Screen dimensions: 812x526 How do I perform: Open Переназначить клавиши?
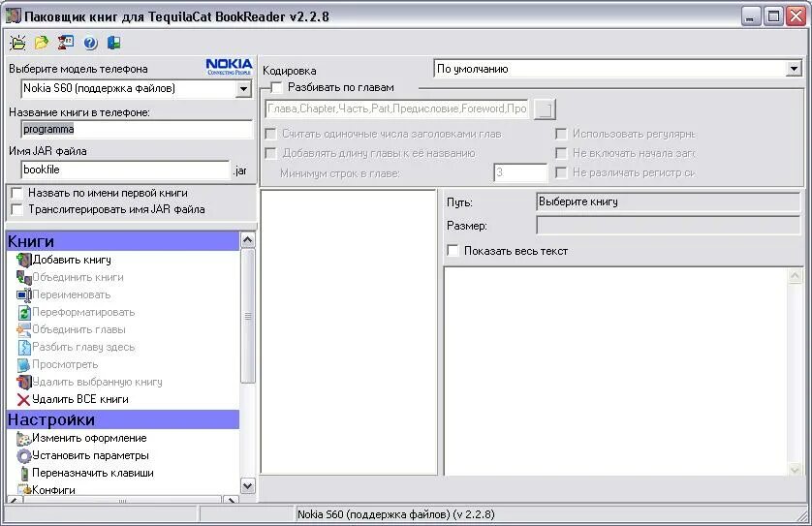pyautogui.click(x=93, y=473)
